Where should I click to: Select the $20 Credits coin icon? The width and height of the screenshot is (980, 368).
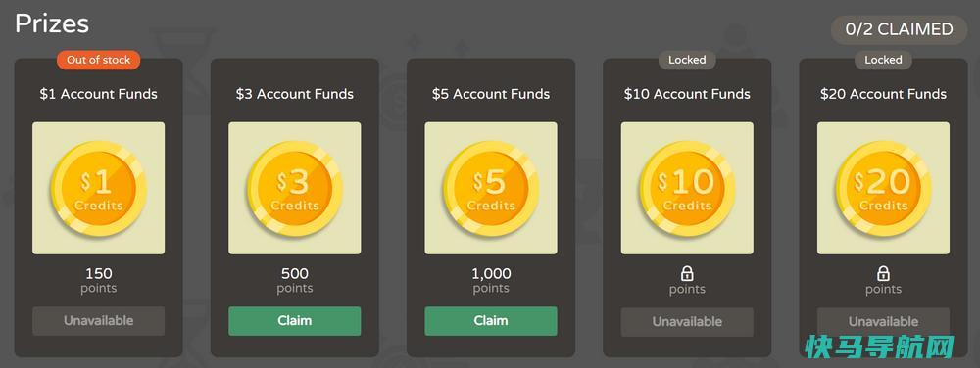point(884,188)
